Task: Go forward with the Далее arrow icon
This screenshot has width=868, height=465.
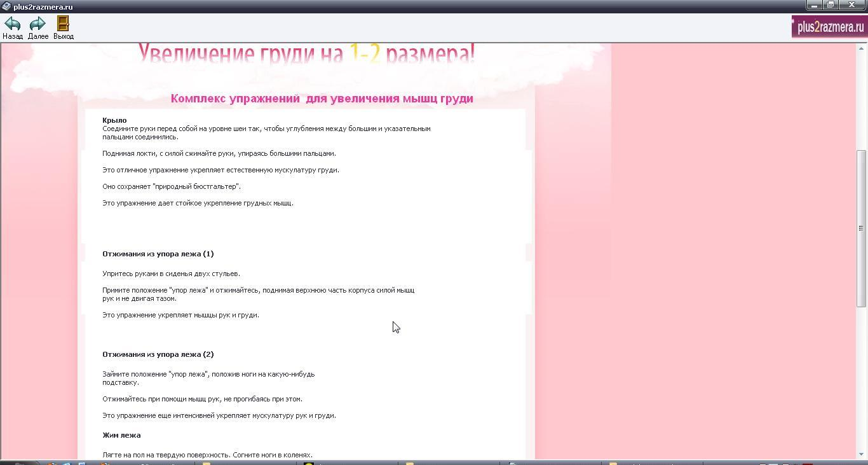Action: coord(37,24)
